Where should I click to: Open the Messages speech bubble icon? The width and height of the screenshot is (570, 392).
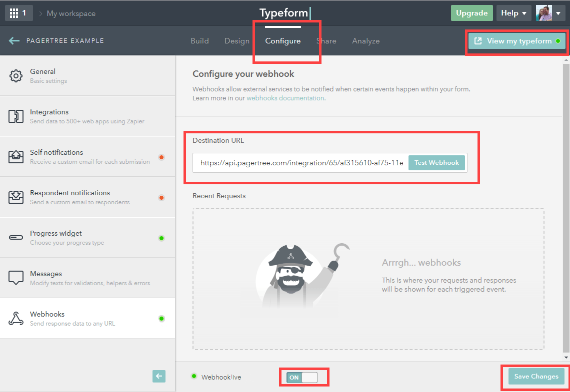coord(16,278)
